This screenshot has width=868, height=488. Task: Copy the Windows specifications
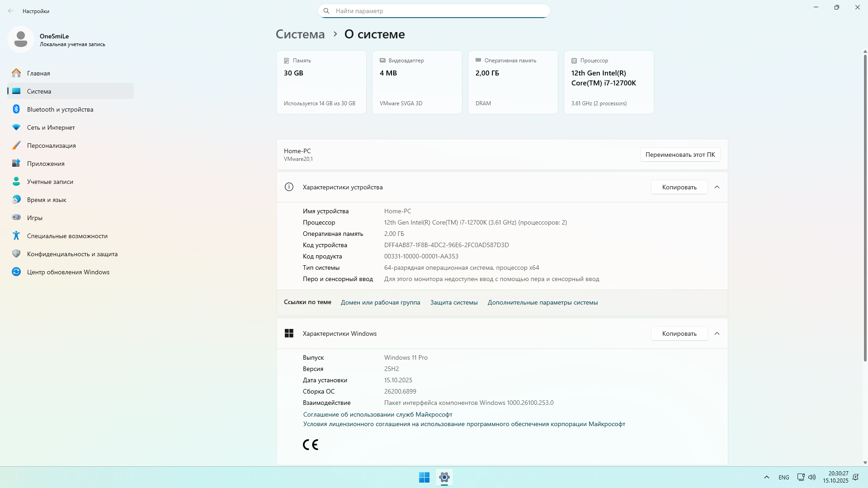coord(679,333)
